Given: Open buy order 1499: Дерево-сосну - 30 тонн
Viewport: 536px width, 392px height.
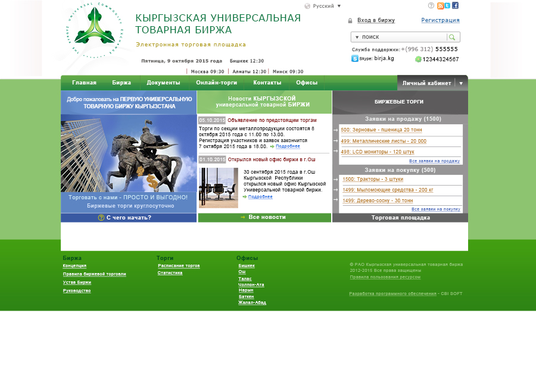Looking at the screenshot, I should click(x=378, y=200).
